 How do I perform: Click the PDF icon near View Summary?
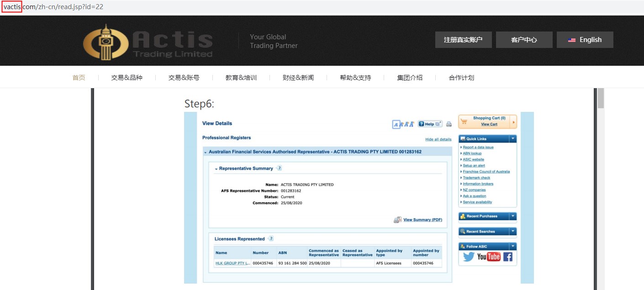397,220
